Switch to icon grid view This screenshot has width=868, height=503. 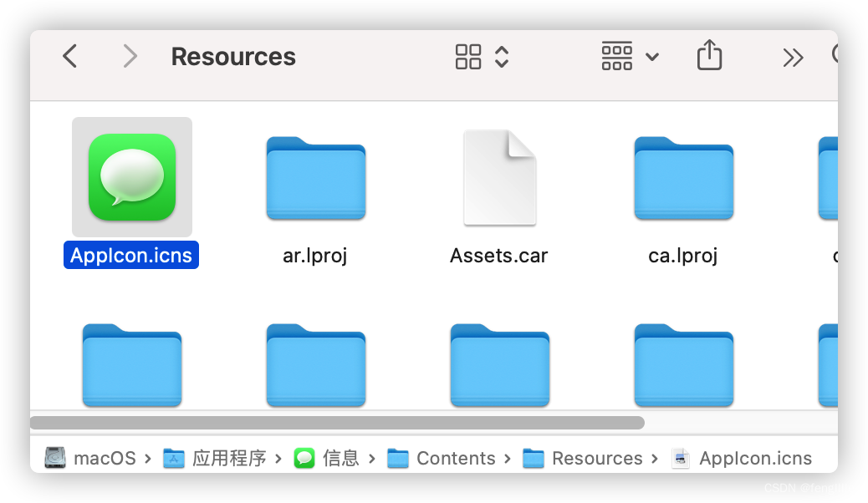(x=467, y=57)
